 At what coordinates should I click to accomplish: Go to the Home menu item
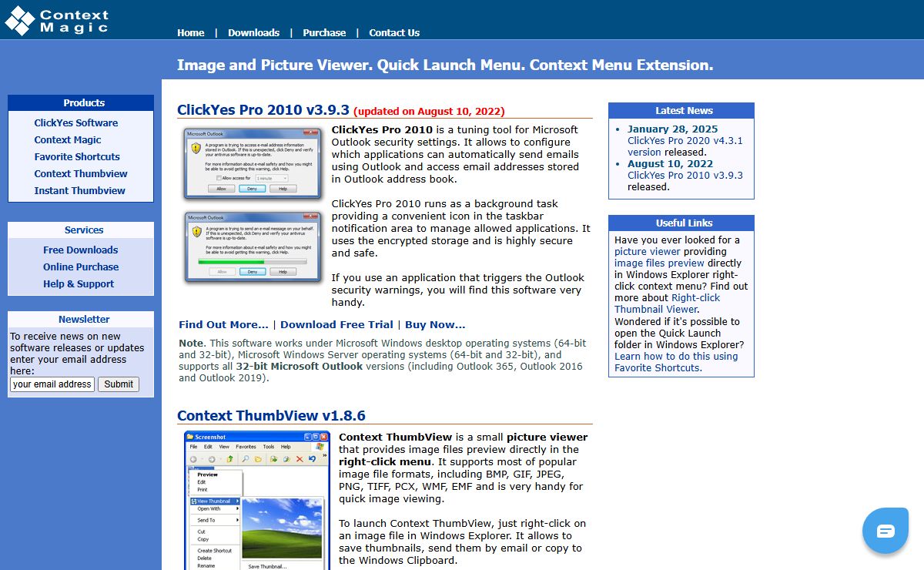click(191, 32)
